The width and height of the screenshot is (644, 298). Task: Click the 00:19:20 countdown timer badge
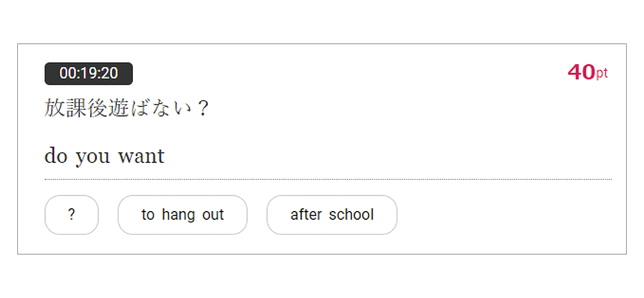pos(88,73)
